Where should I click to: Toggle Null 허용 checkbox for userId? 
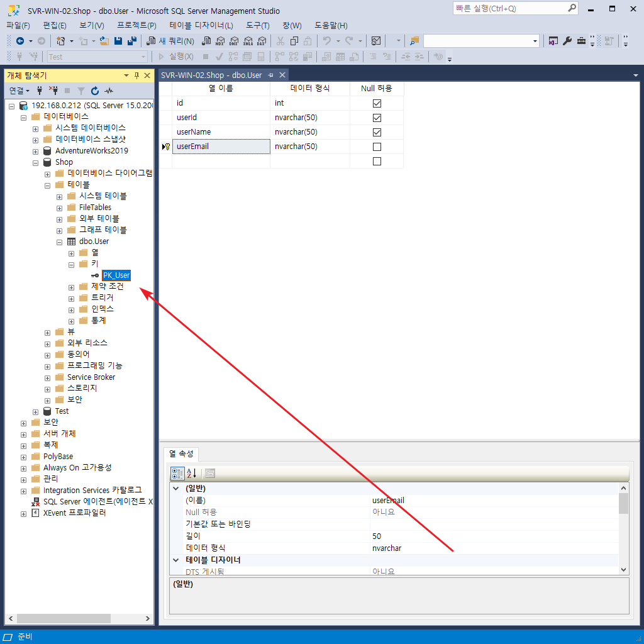[377, 118]
